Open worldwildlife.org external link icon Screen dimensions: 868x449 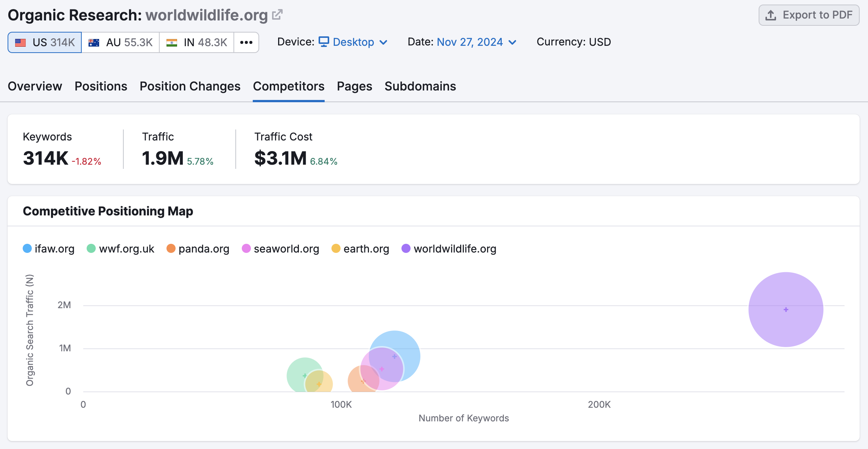coord(277,15)
